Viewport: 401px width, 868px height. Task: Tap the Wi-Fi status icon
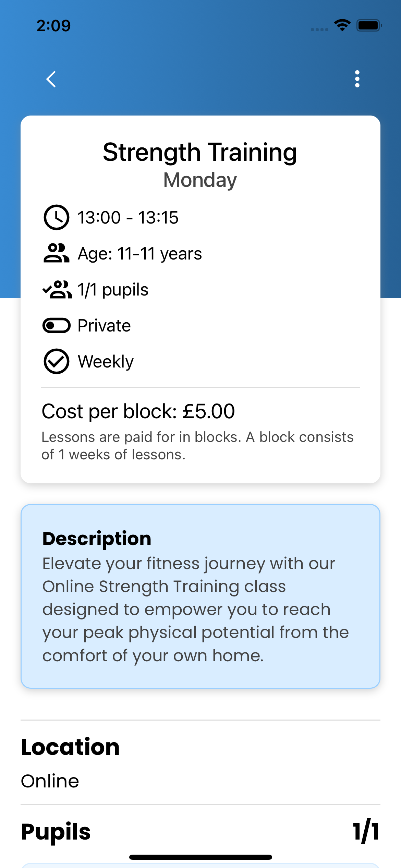342,25
